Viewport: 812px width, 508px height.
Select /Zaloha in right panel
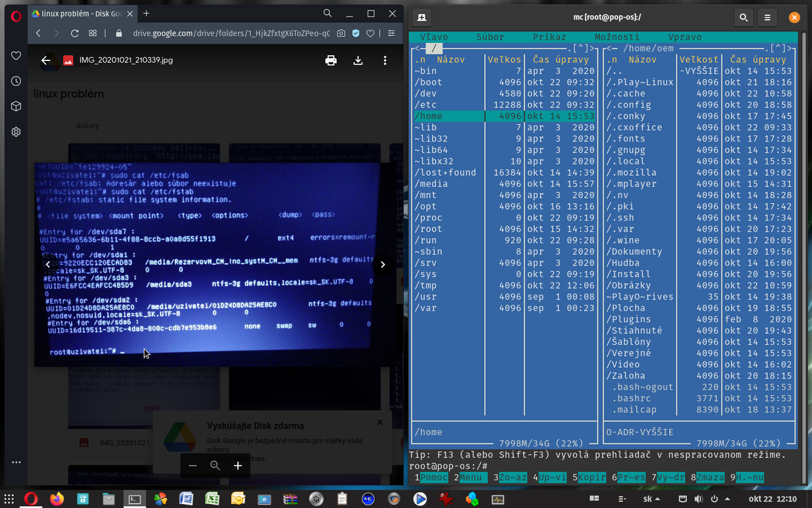[x=699, y=376]
